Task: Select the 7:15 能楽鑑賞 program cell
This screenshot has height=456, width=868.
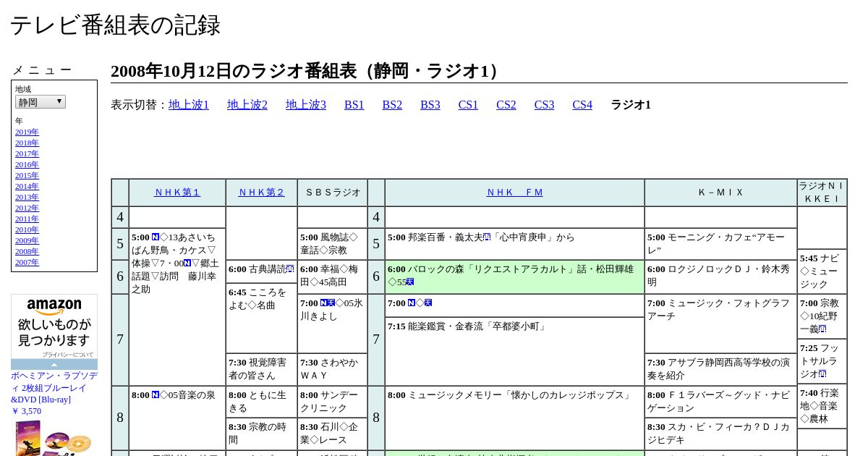Action: click(514, 351)
